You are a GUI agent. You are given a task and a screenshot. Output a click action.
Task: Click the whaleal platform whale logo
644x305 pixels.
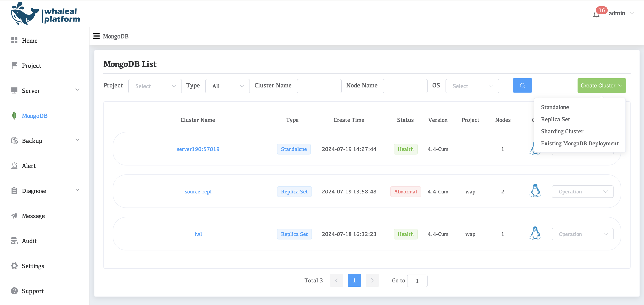pos(25,14)
